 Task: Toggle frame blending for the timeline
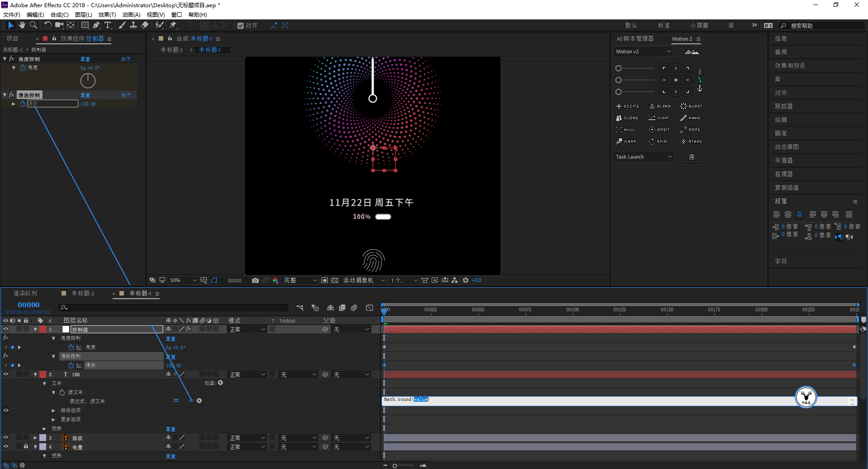point(342,308)
